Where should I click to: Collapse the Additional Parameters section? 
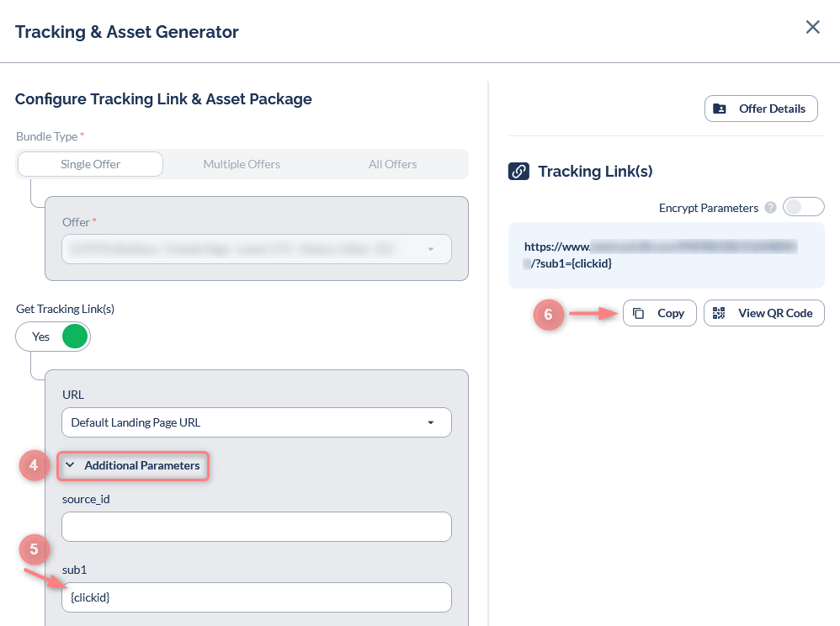(x=133, y=465)
